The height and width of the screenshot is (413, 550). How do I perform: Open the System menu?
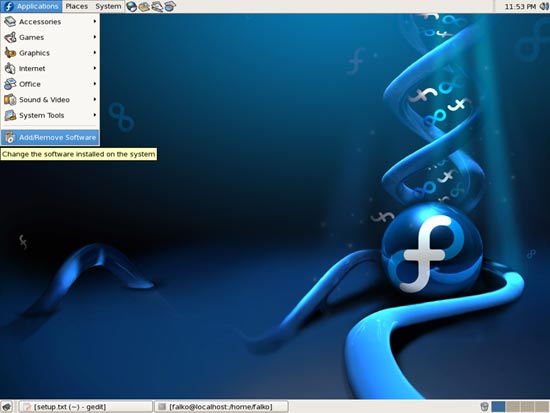pos(108,6)
